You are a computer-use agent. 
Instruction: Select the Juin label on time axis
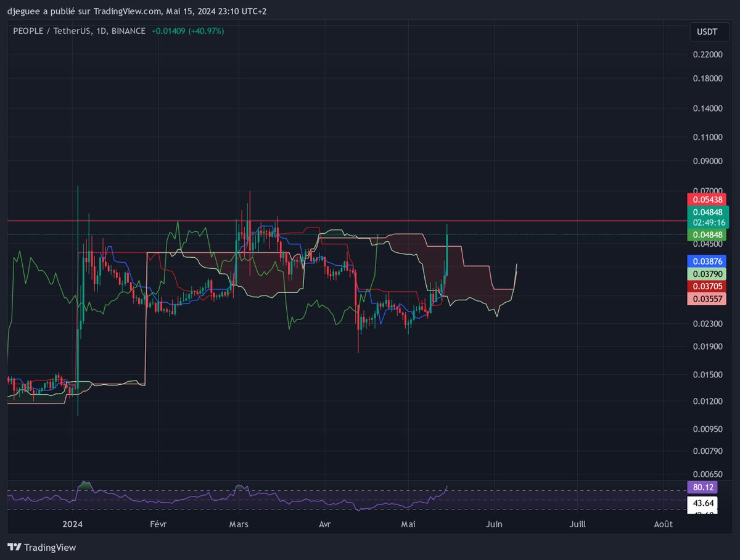tap(494, 524)
